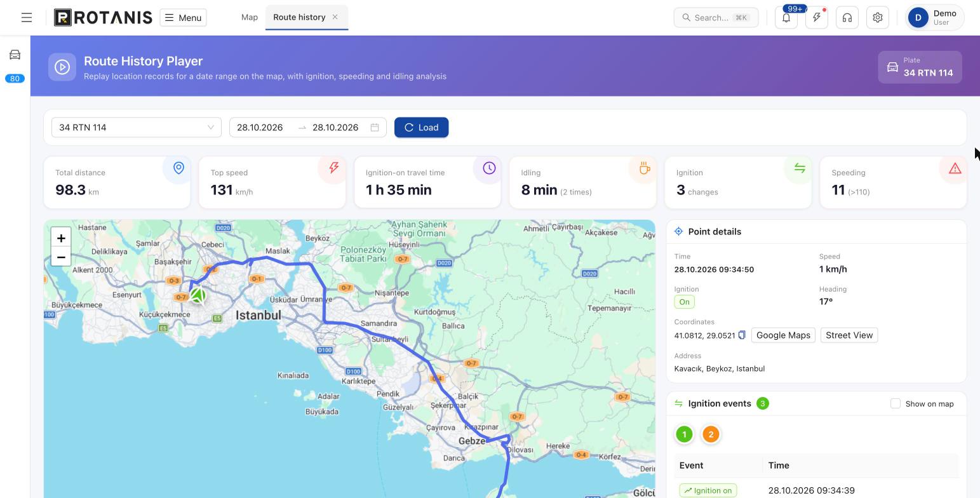Click the start date 28.10.2026 field

260,128
